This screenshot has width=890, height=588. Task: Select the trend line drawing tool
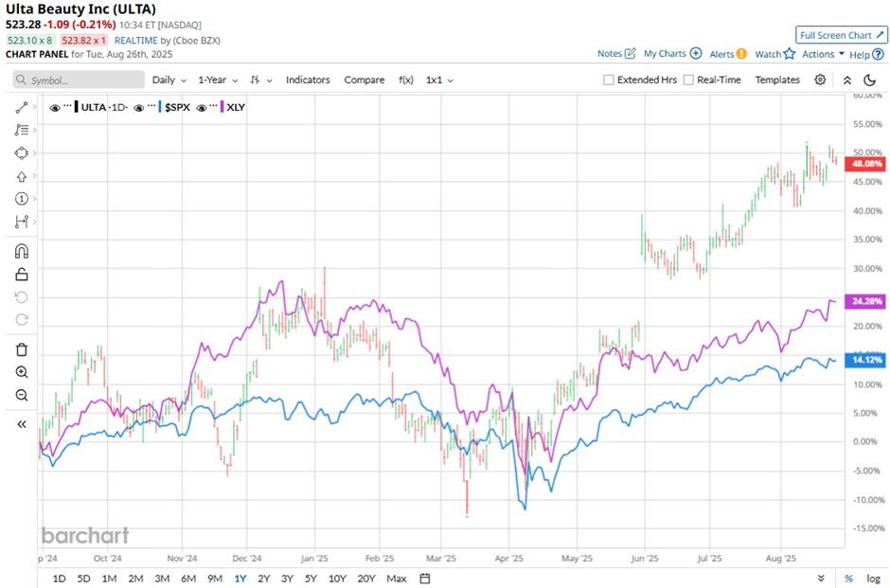[22, 107]
